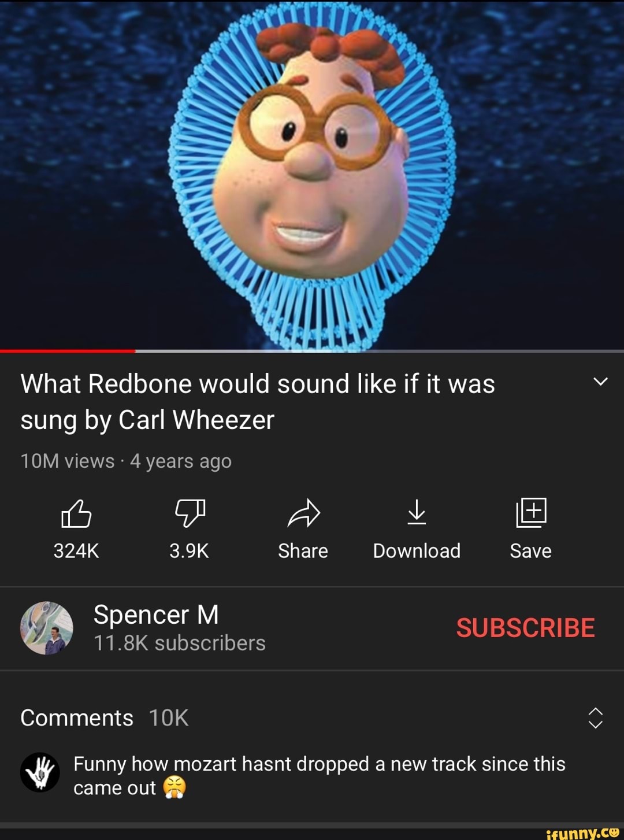
Task: Open the Comments 10K section header
Action: (104, 717)
